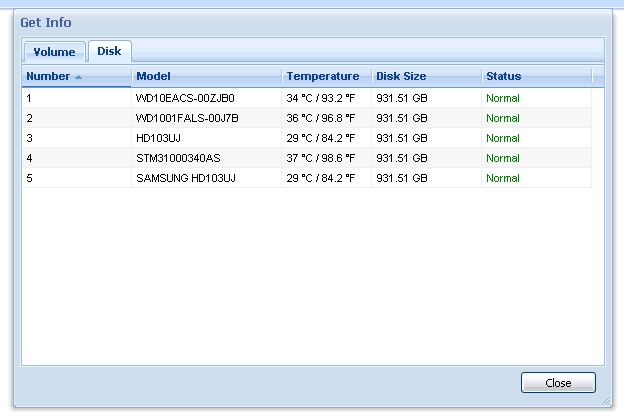Select model WD10EACS-00ZJB0

click(x=185, y=98)
